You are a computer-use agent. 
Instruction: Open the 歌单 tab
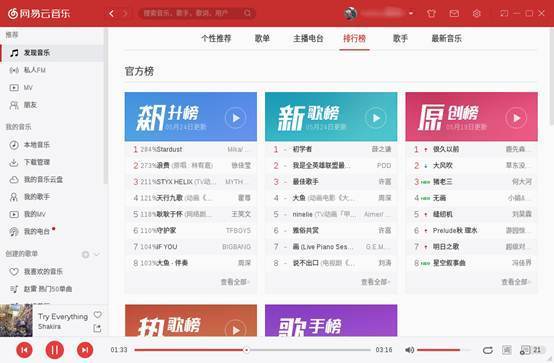coord(262,38)
